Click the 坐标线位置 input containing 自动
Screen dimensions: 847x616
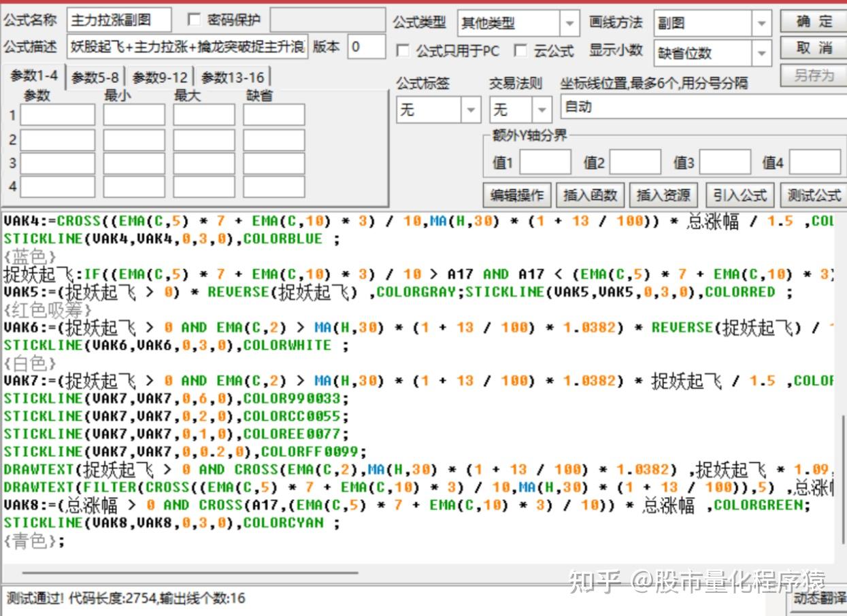coord(703,107)
